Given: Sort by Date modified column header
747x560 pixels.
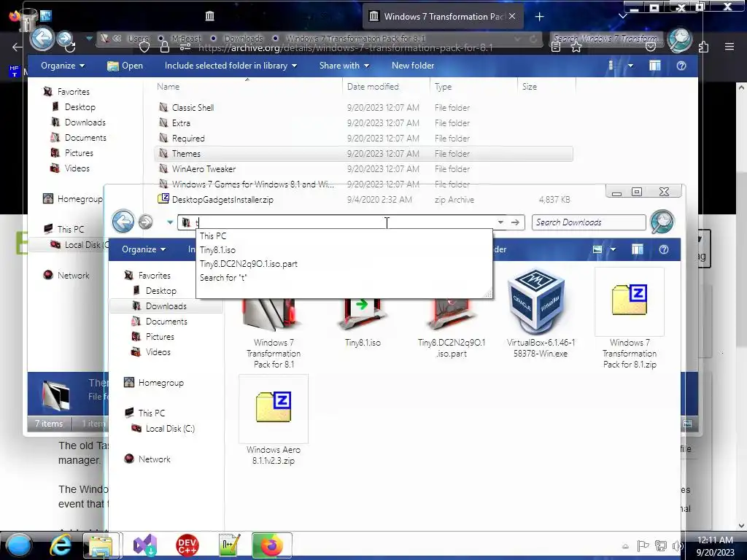Looking at the screenshot, I should tap(373, 86).
